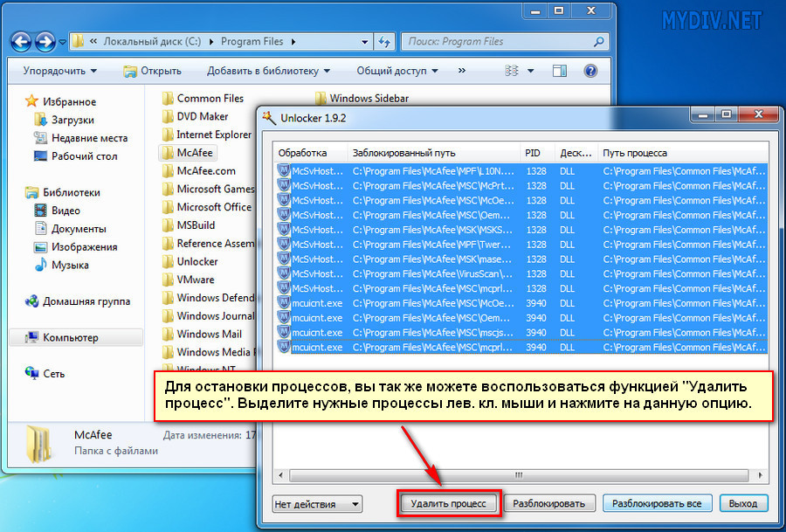Image resolution: width=786 pixels, height=532 pixels.
Task: Click Unlocker horizontal scrollbar thumb
Action: [x=519, y=475]
